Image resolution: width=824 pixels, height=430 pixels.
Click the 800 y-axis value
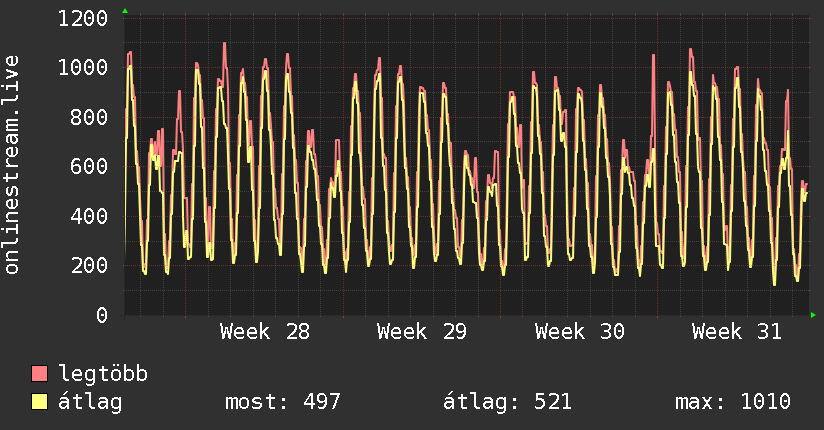pyautogui.click(x=89, y=117)
